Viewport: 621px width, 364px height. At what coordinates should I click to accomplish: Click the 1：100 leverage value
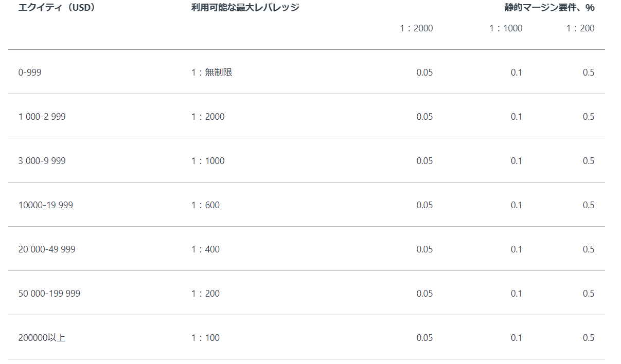click(205, 338)
